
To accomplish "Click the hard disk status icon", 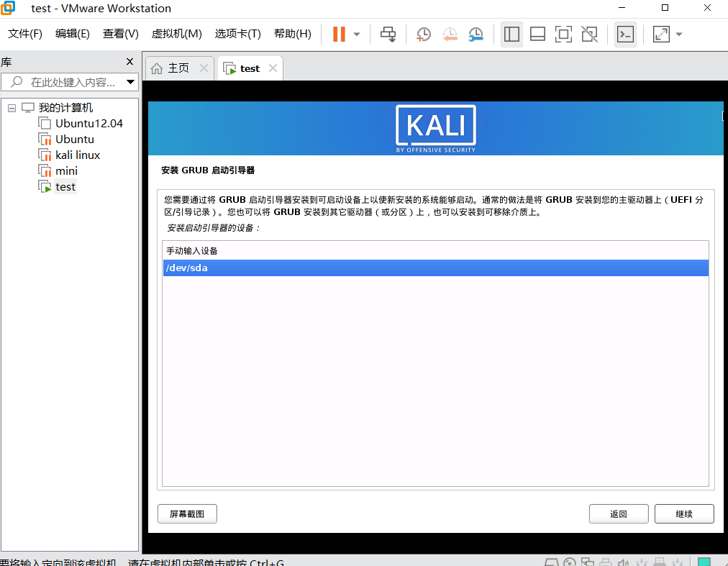I will tap(551, 561).
